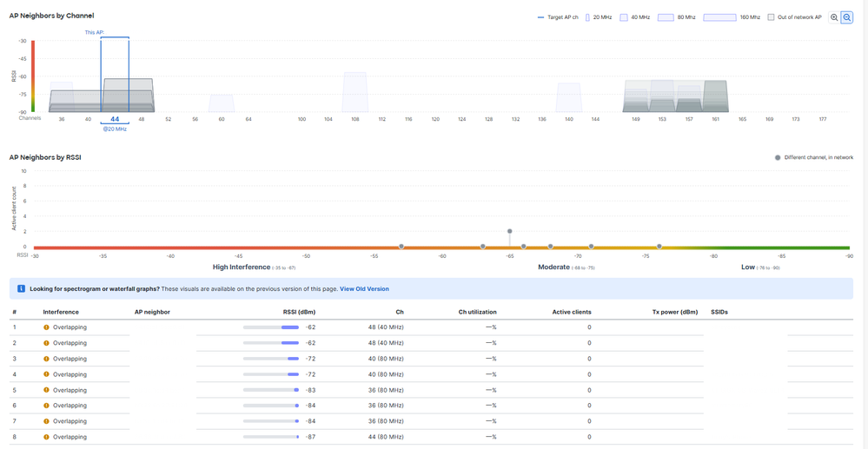868x449 pixels.
Task: Click the warning icon in row 5
Action: 47,390
